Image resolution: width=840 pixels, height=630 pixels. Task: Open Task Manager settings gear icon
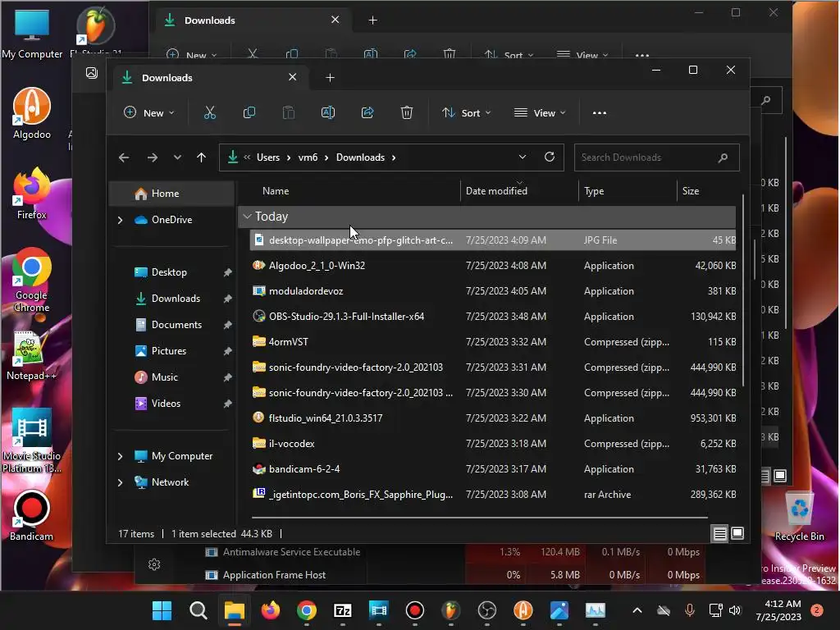pos(154,564)
